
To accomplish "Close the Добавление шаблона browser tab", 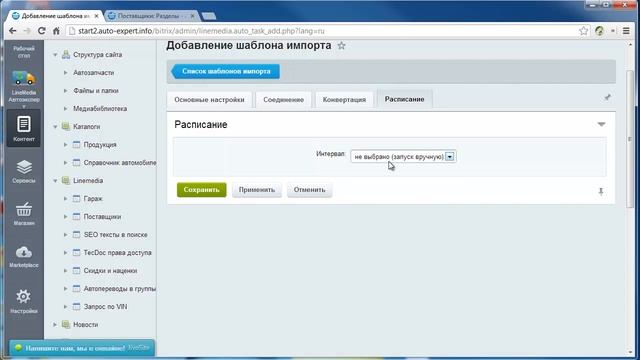I will 96,16.
